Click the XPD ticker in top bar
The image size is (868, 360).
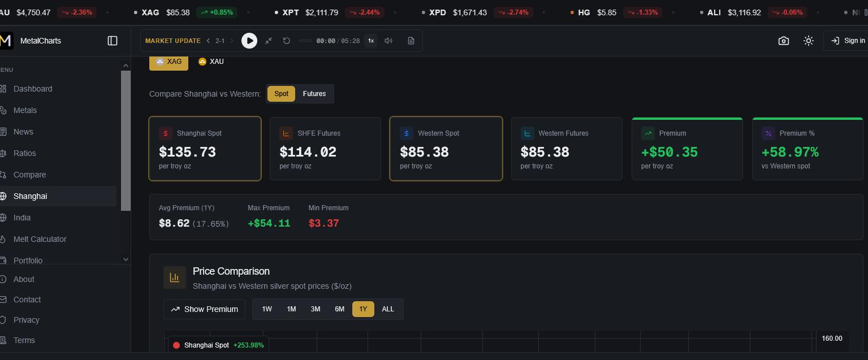(x=478, y=12)
